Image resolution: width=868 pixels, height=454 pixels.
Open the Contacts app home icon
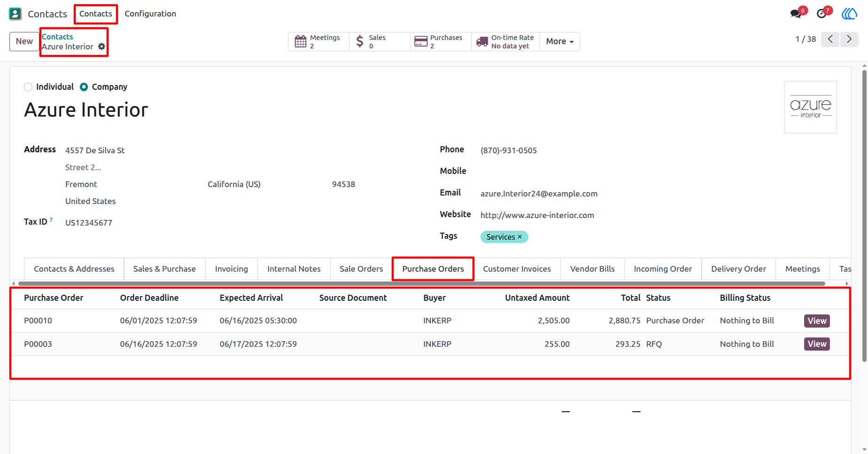coord(15,14)
